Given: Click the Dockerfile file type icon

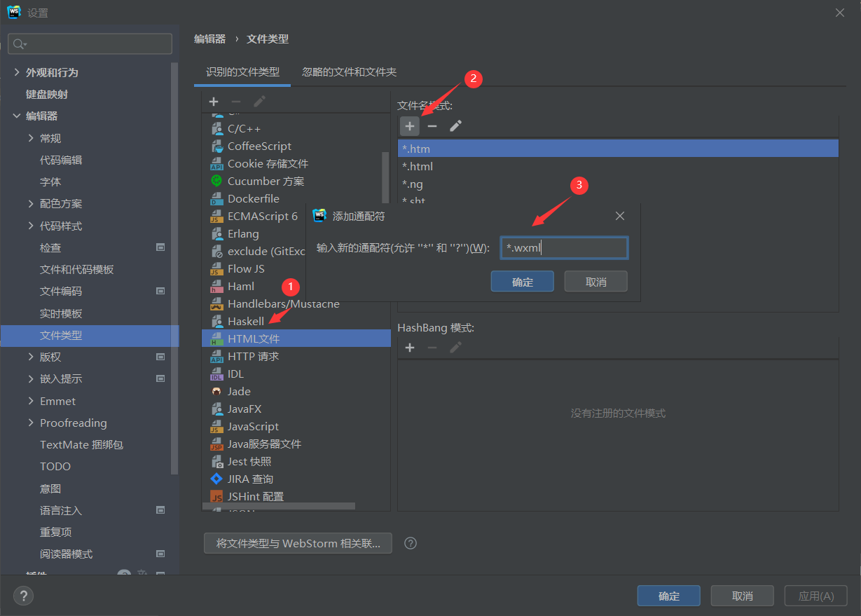Looking at the screenshot, I should 216,199.
